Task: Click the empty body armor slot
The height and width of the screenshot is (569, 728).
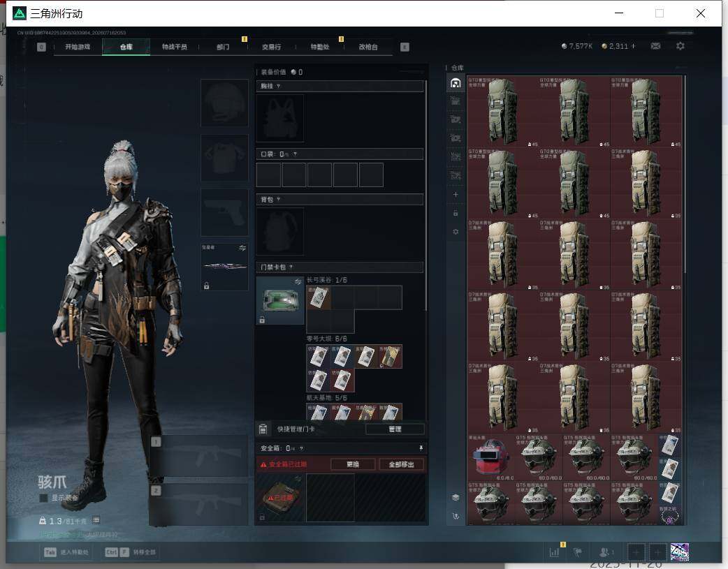Action: click(224, 158)
